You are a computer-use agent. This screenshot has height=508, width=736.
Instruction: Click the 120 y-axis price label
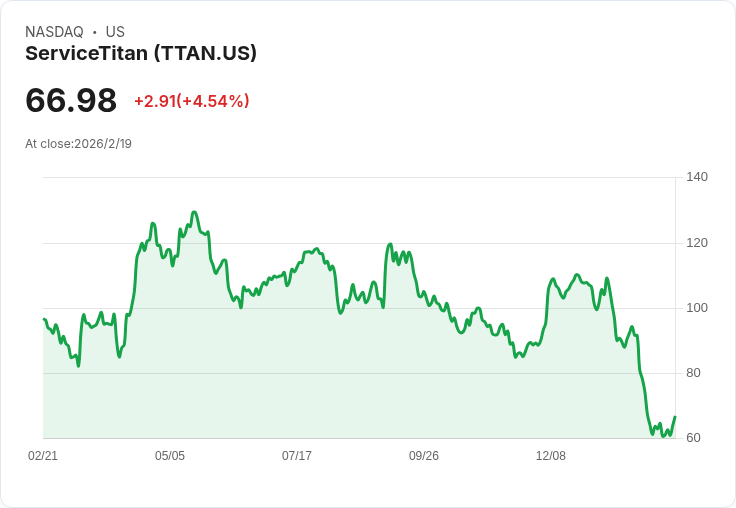tap(697, 243)
